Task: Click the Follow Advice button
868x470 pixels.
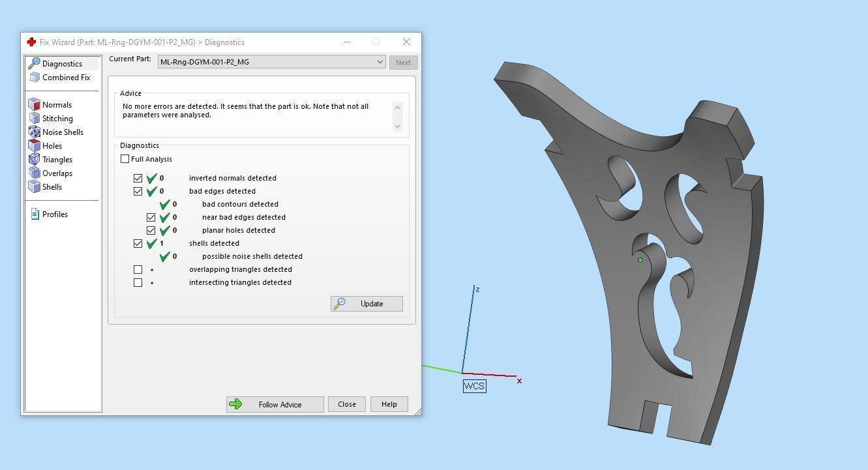Action: (x=275, y=404)
